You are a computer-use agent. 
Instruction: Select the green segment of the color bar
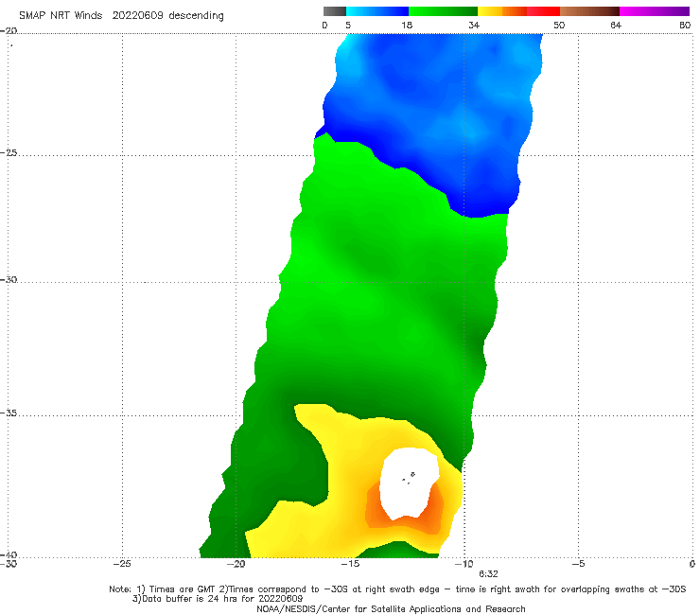pos(444,11)
